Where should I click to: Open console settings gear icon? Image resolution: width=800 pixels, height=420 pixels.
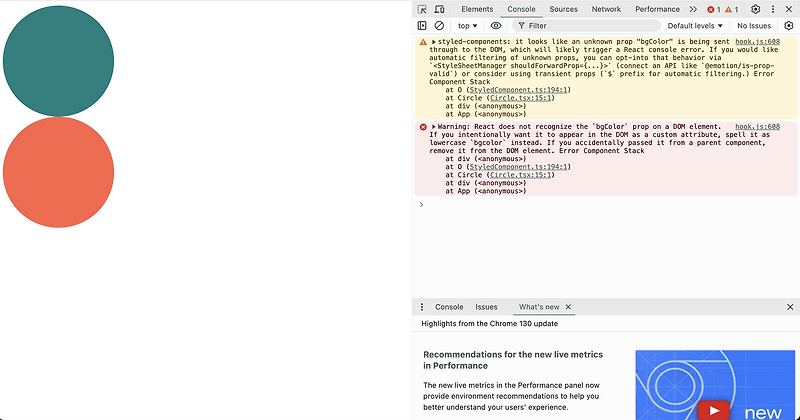pos(789,26)
